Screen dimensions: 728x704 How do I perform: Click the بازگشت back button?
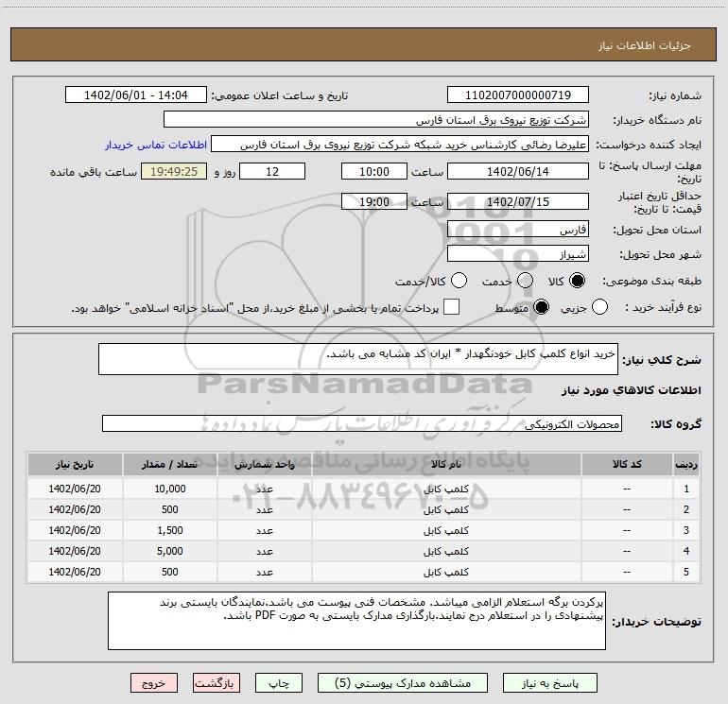pyautogui.click(x=217, y=683)
